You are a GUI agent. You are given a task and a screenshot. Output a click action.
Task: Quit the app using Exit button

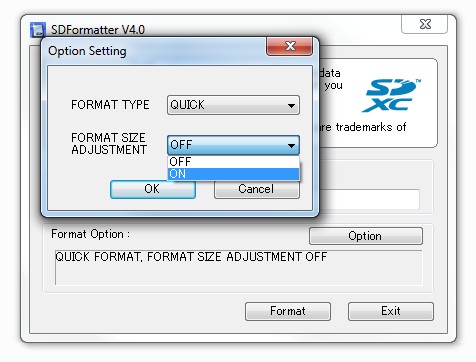[391, 311]
